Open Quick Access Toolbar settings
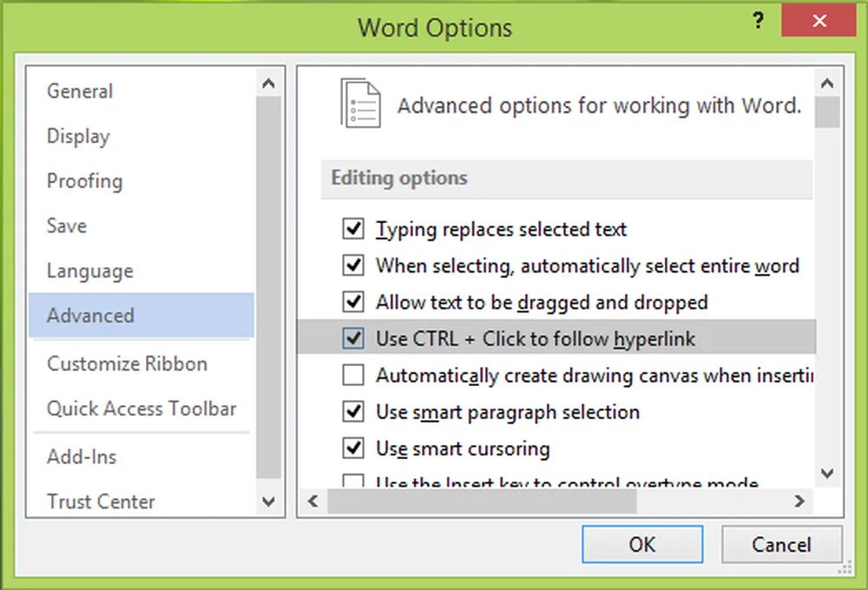868x590 pixels. pyautogui.click(x=141, y=409)
